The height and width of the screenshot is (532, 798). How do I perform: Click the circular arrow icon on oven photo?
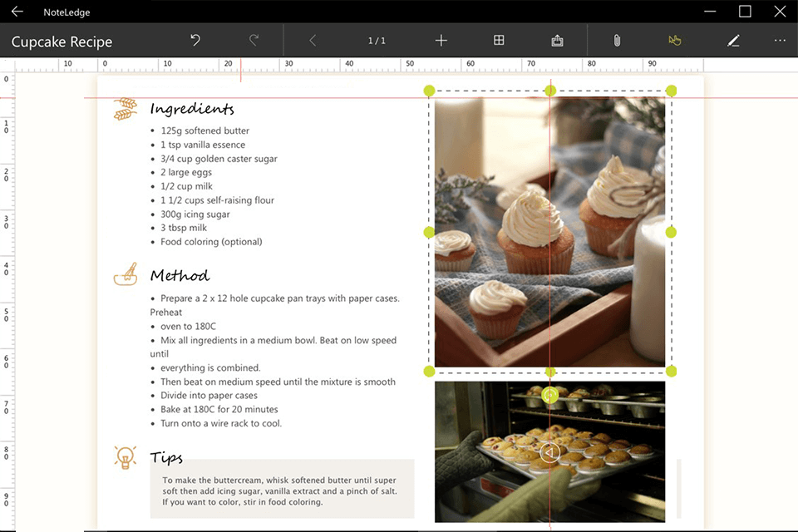[549, 452]
